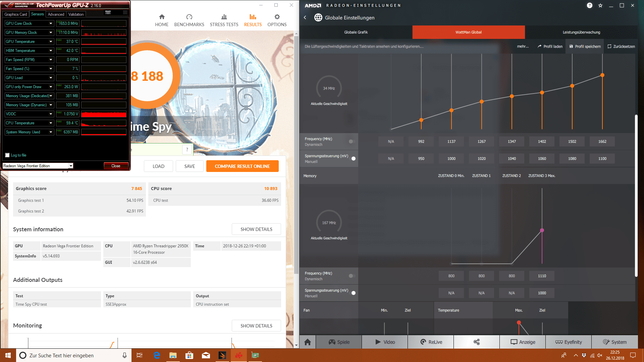Open the Microsoft Store taskbar icon

pos(189,355)
